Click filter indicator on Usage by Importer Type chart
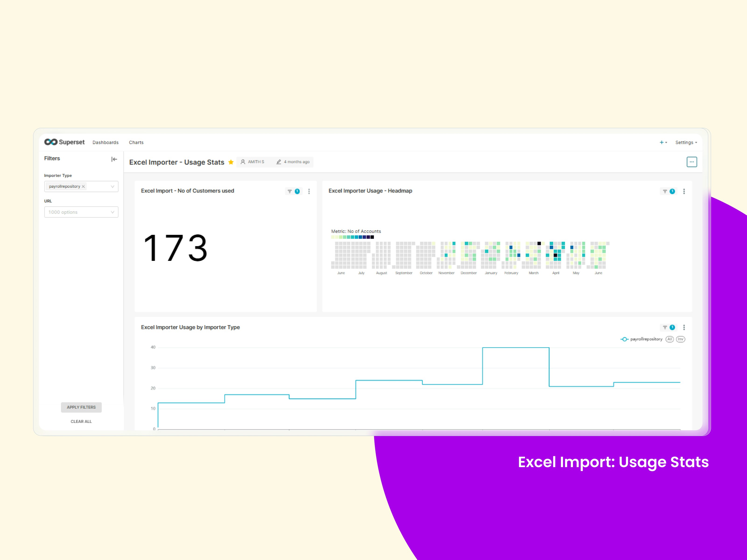747x560 pixels. click(x=668, y=327)
